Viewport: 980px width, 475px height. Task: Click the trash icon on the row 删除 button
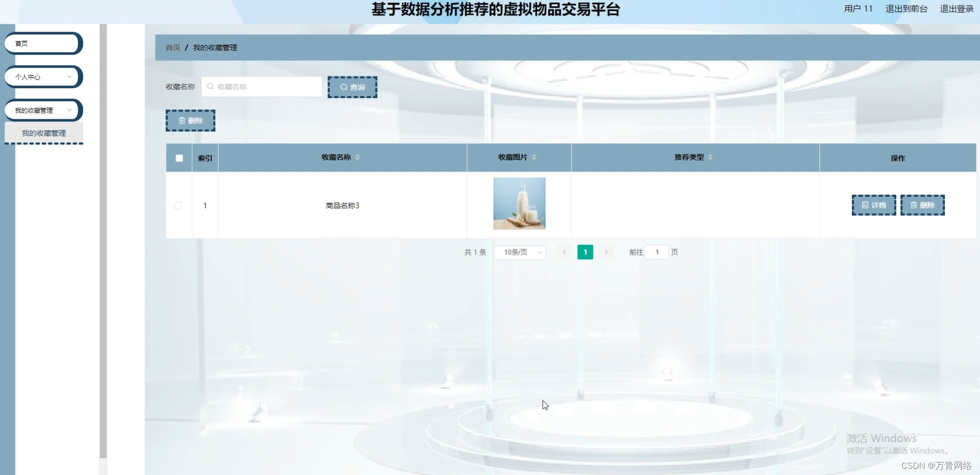912,205
